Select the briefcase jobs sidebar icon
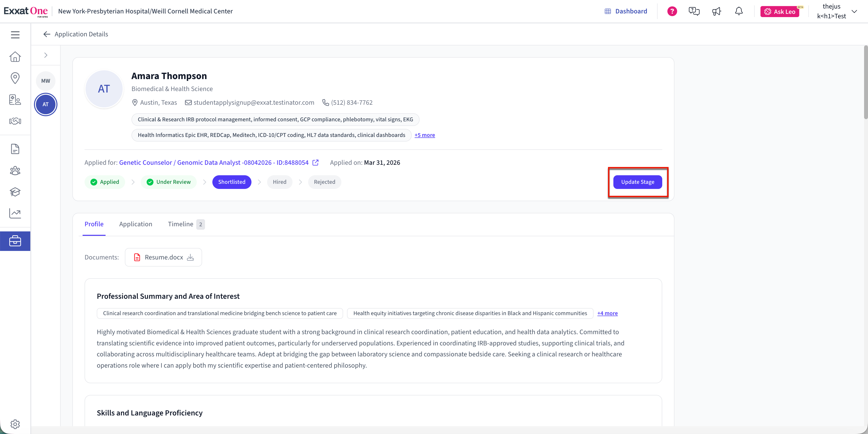 tap(15, 241)
